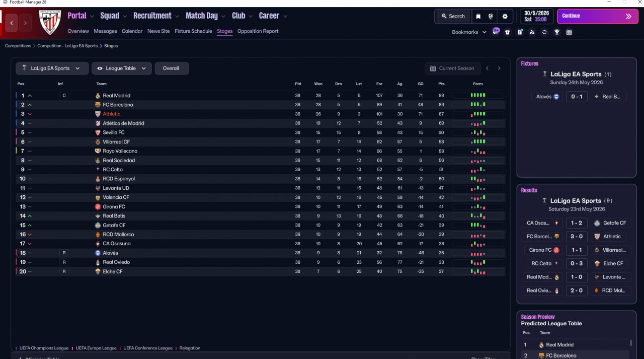This screenshot has height=359, width=644.
Task: Switch to the Calendar tab
Action: pos(132,31)
